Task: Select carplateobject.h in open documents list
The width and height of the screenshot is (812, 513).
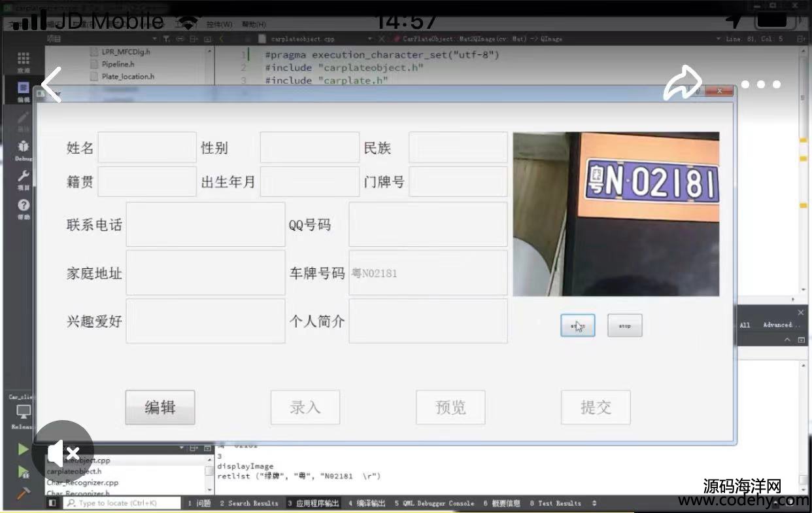Action: 74,471
